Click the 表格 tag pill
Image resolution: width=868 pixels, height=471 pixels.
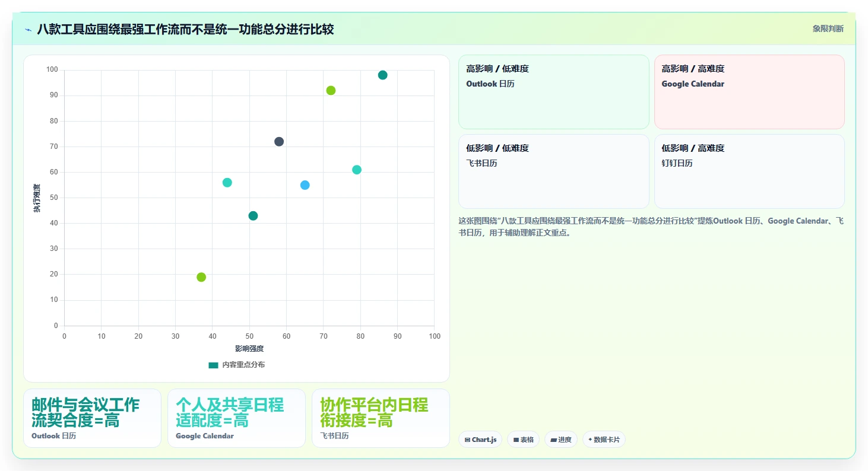523,440
